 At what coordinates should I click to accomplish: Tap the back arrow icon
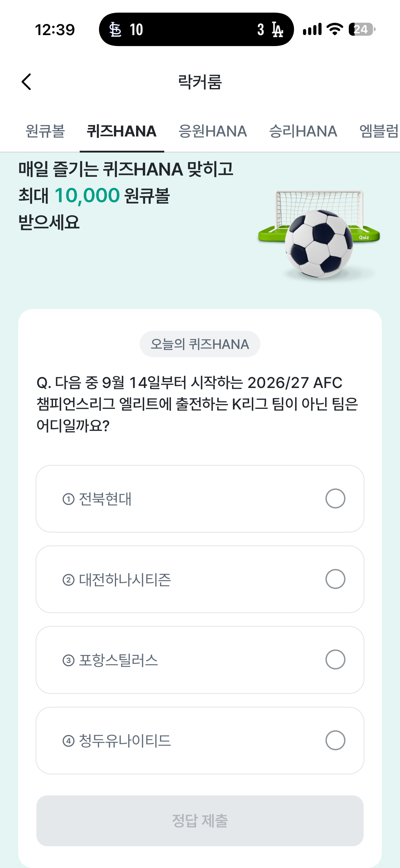pos(26,82)
